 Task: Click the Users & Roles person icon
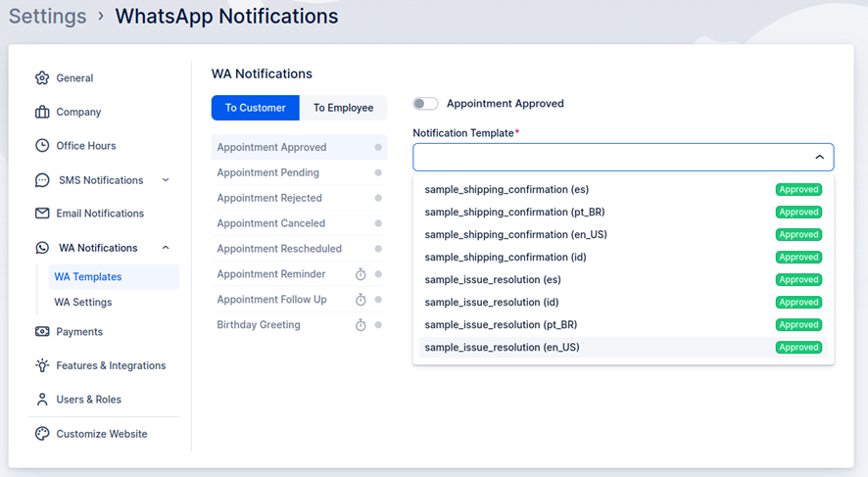coord(42,400)
